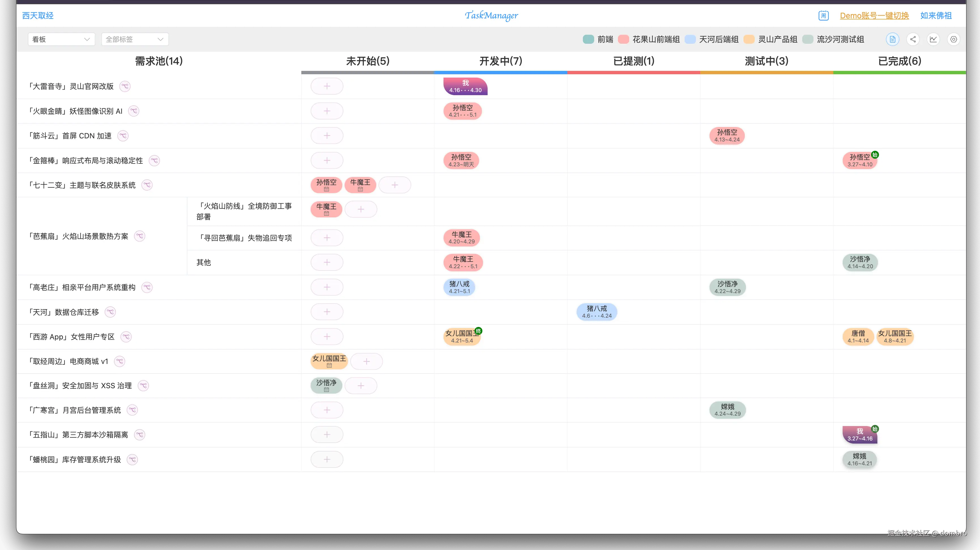Viewport: 980px width, 550px height.
Task: Click the share icon at top right
Action: (913, 39)
